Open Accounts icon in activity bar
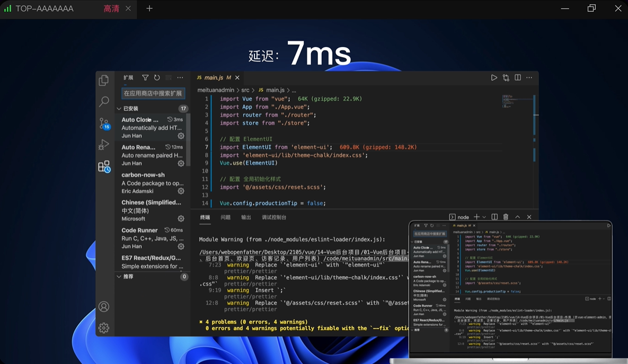The height and width of the screenshot is (364, 628). pyautogui.click(x=104, y=307)
